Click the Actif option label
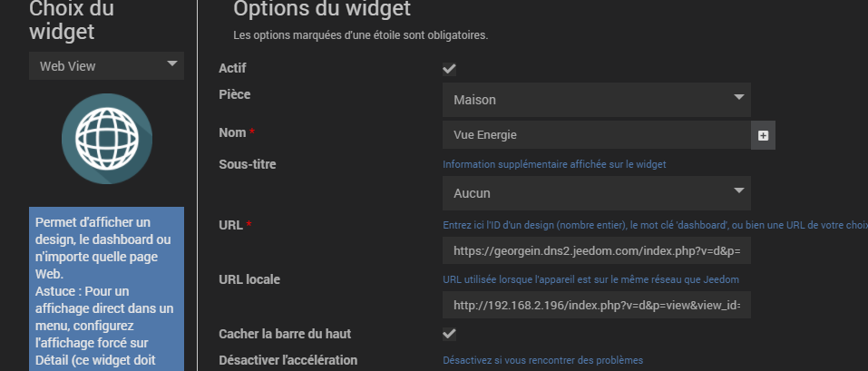 pos(232,68)
